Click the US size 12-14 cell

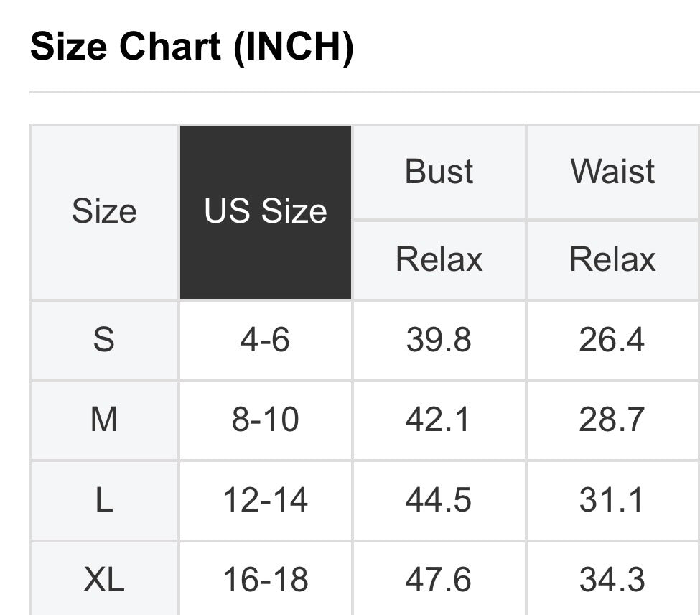(x=266, y=500)
